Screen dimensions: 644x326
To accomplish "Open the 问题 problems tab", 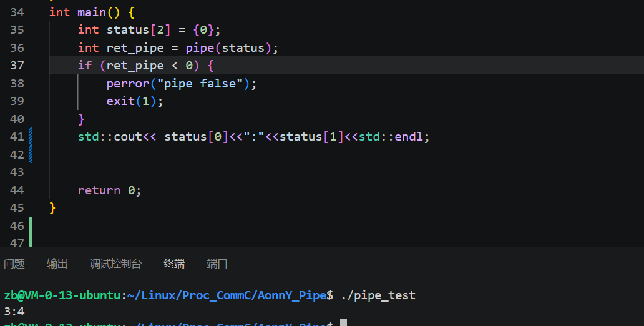I will pos(14,264).
